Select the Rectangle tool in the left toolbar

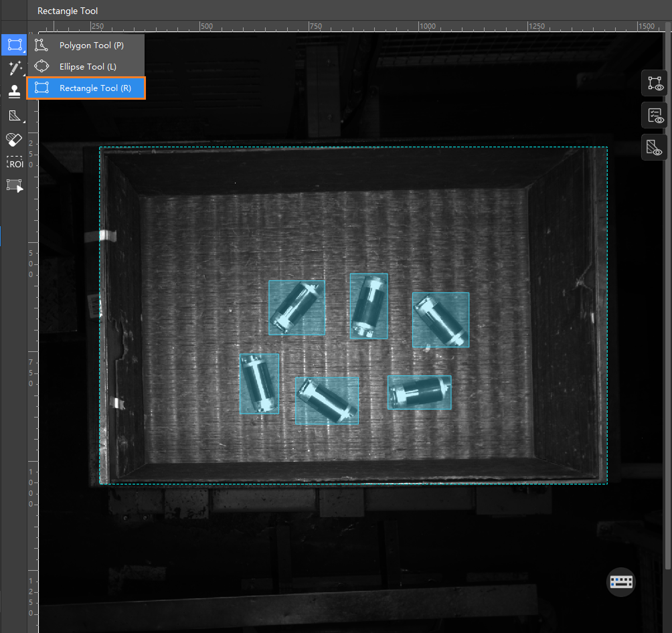[14, 45]
